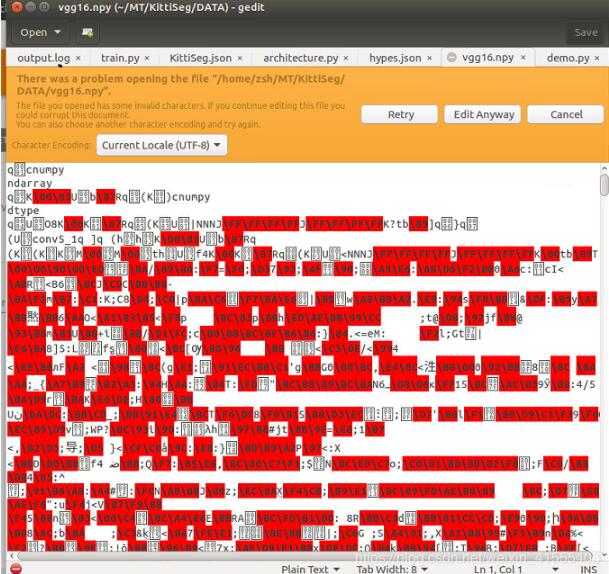
Task: Click the vertical scrollbar handle
Action: click(604, 185)
